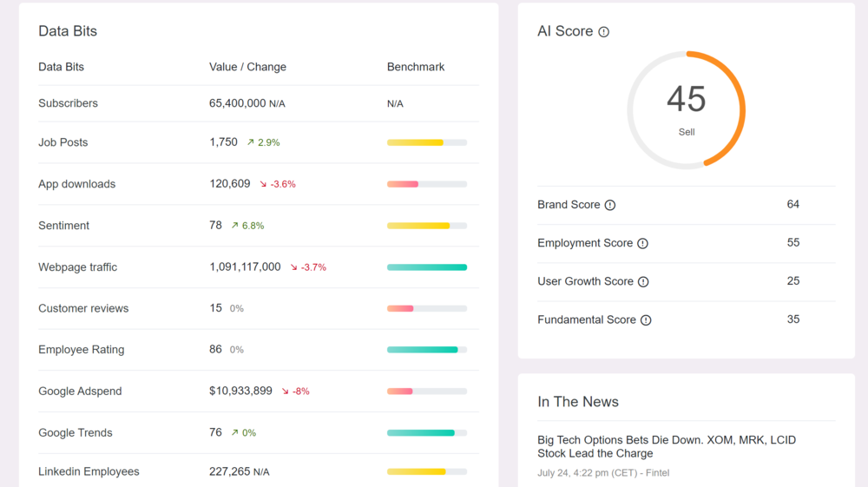Click the -3.7% webpage traffic change
This screenshot has height=487, width=868.
point(314,267)
